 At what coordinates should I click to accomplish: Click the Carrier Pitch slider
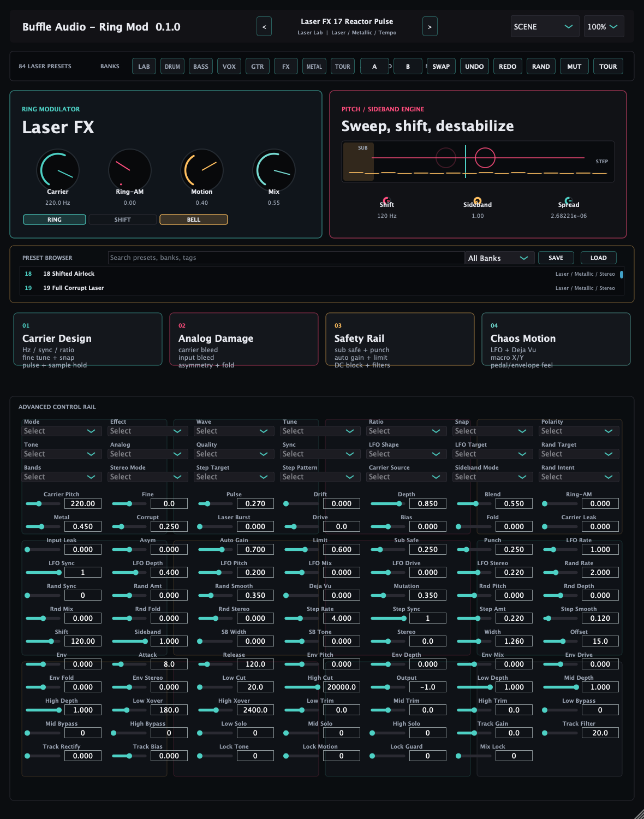click(43, 503)
